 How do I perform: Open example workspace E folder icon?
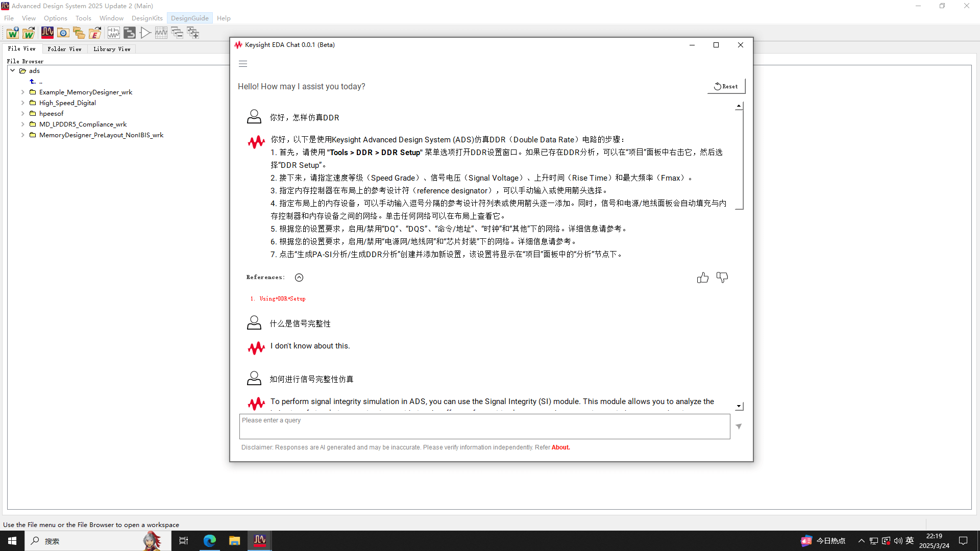click(x=95, y=33)
